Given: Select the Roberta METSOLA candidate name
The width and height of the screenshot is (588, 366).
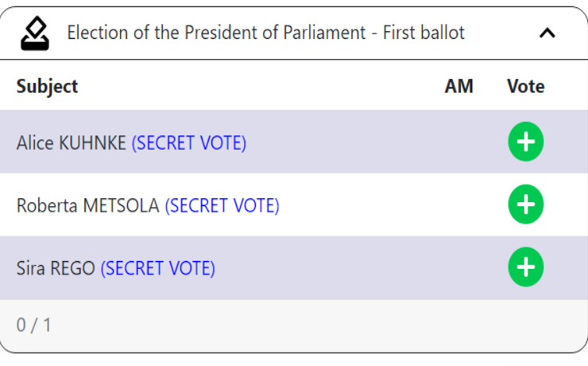Looking at the screenshot, I should pos(87,206).
